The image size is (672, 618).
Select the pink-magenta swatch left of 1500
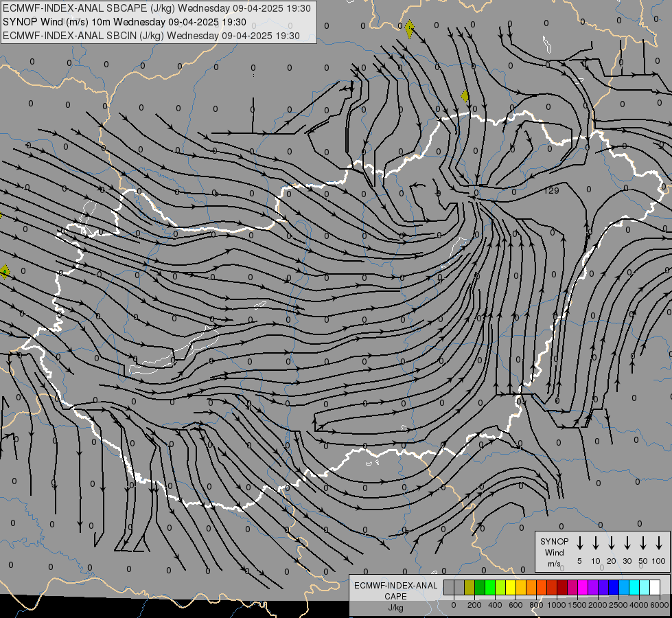[573, 587]
